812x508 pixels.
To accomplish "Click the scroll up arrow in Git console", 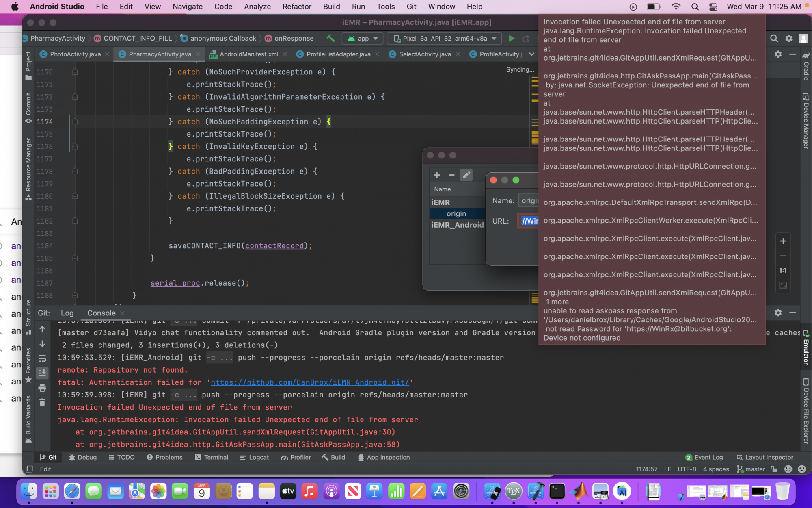I will point(42,329).
